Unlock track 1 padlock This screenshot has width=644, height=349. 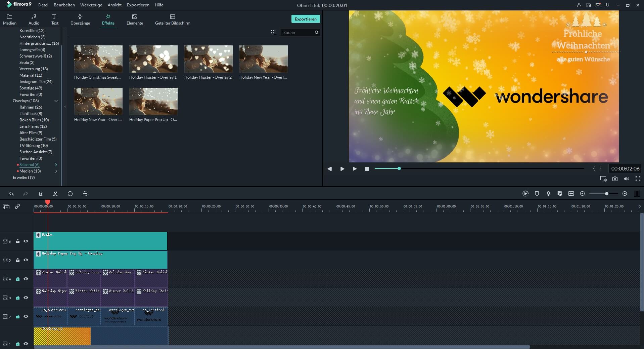pos(18,344)
